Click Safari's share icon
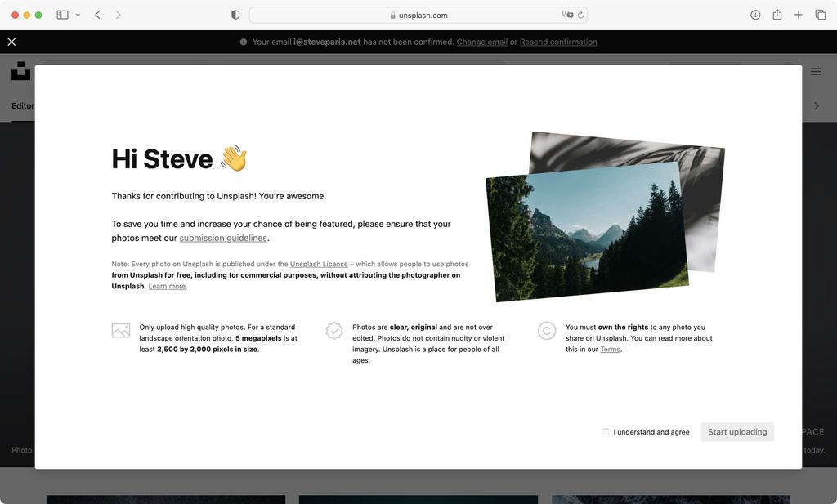 [776, 14]
